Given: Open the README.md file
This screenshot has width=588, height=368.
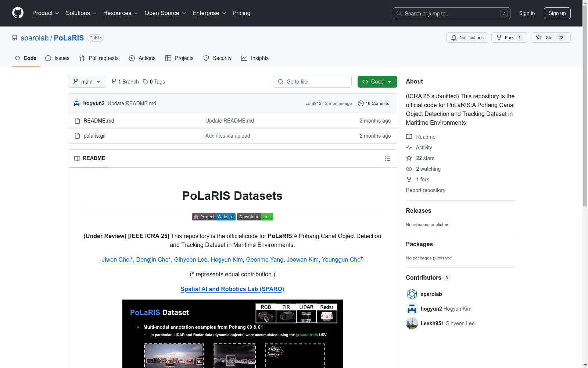Looking at the screenshot, I should click(x=99, y=121).
